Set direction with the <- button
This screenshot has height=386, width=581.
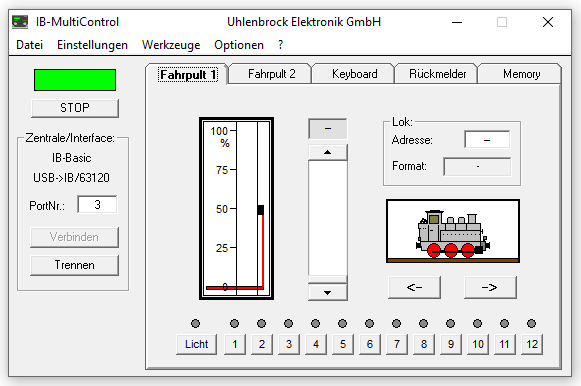click(414, 287)
